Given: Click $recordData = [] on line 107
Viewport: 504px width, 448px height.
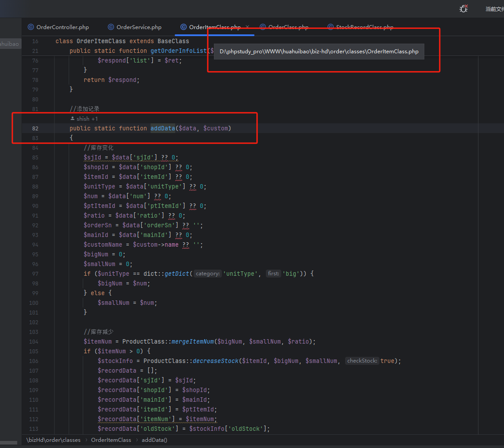Looking at the screenshot, I should [x=126, y=370].
